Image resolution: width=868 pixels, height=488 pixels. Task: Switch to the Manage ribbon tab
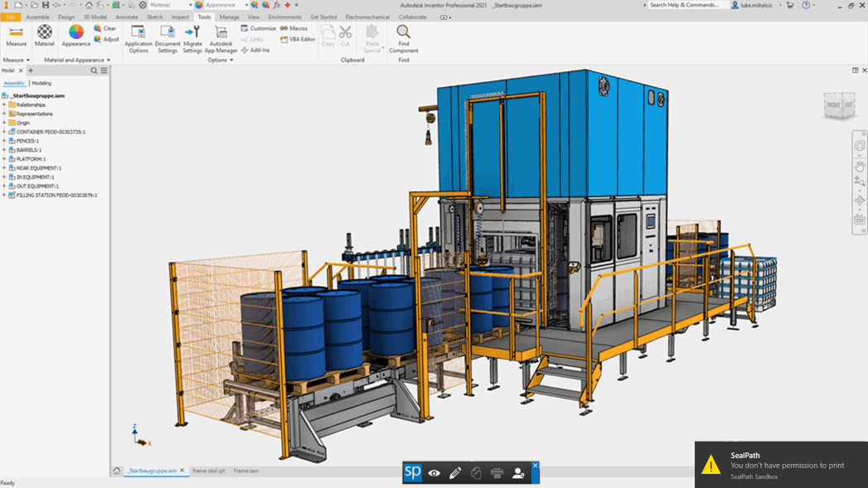tap(229, 17)
